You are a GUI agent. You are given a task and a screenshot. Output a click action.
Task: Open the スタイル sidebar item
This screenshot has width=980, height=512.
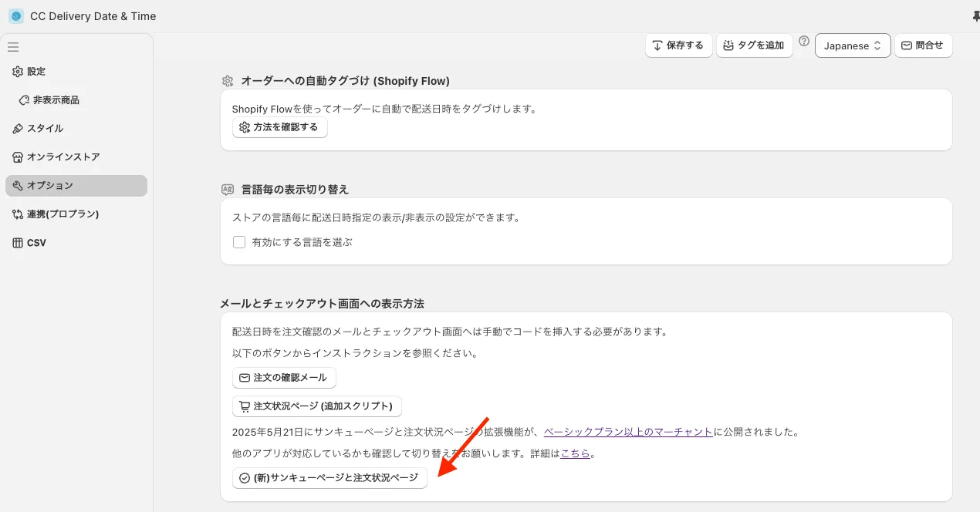(x=45, y=129)
